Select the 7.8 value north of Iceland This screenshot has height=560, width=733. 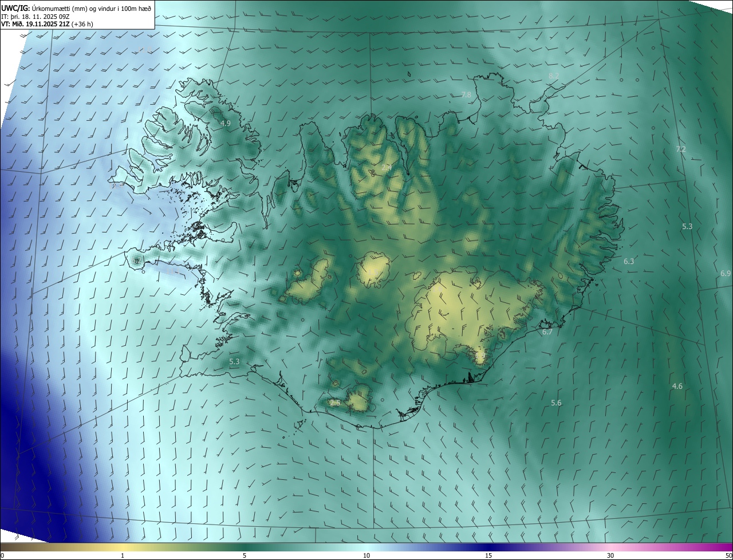(x=466, y=94)
